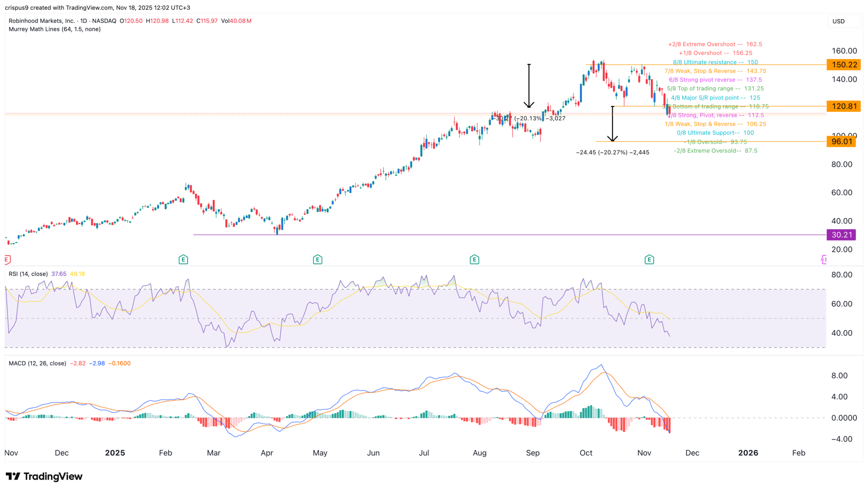The image size is (868, 491).
Task: Click the earnings marker near May
Action: 317,259
